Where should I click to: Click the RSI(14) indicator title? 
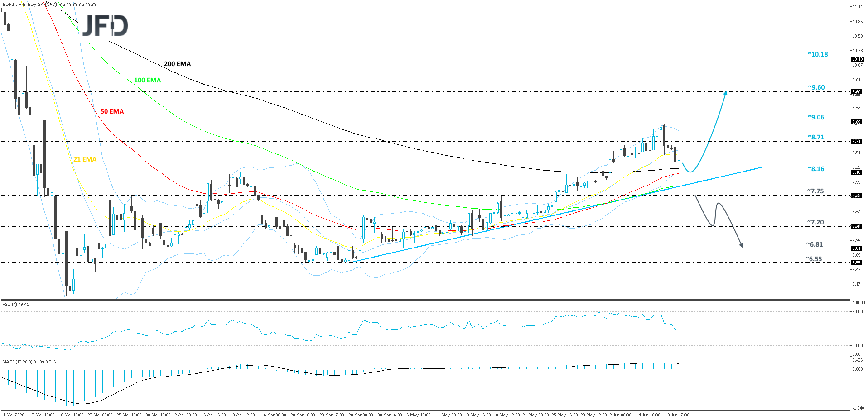tap(15, 305)
